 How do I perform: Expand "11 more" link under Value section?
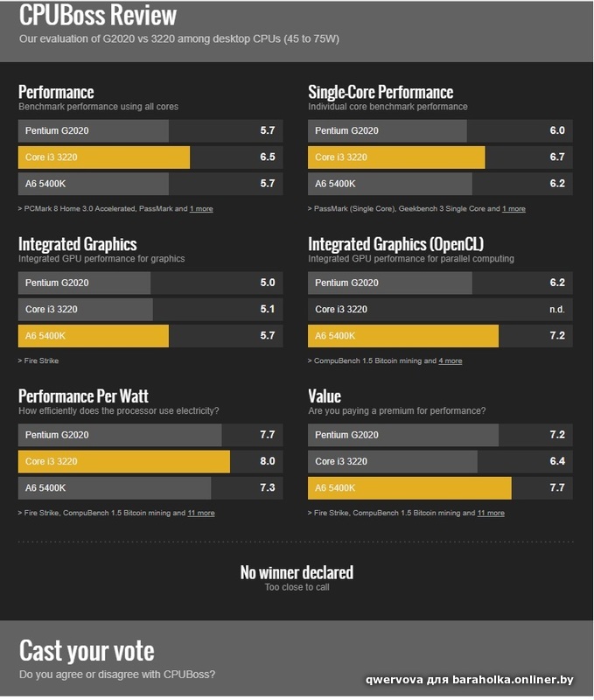pos(491,513)
